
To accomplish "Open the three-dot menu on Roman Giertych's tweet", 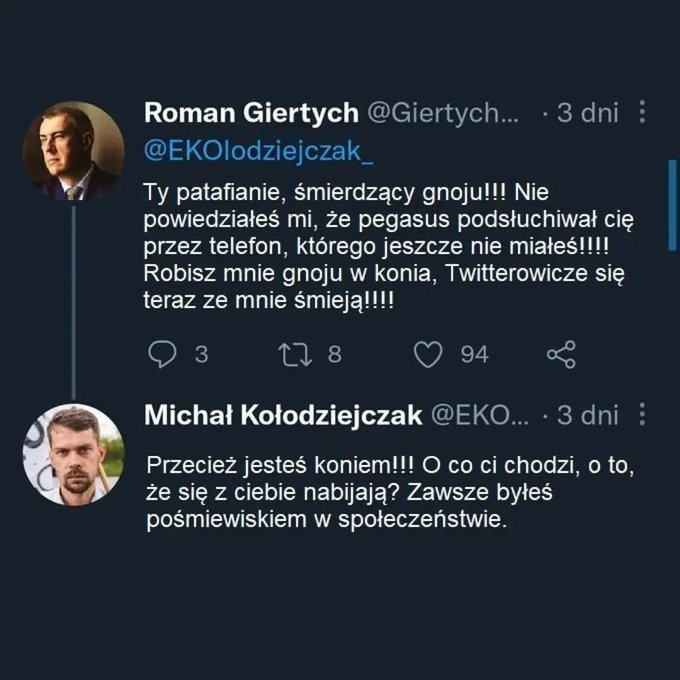I will click(x=643, y=113).
